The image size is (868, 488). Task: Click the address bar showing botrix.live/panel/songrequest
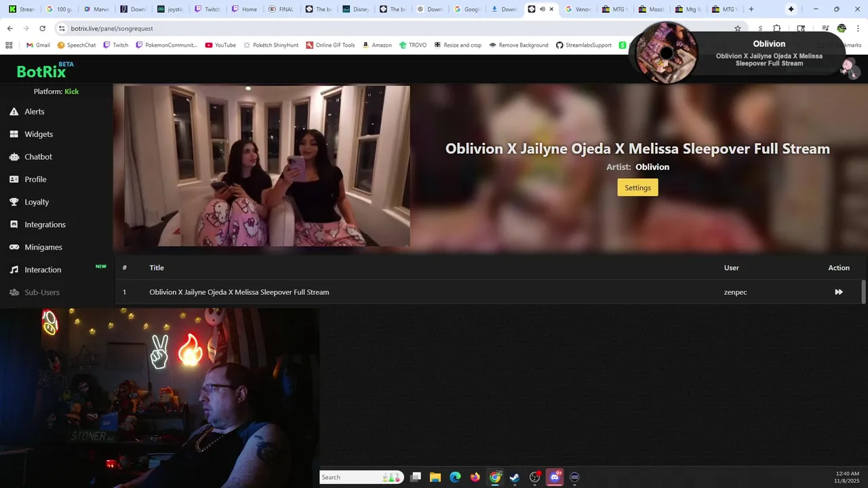click(x=393, y=28)
